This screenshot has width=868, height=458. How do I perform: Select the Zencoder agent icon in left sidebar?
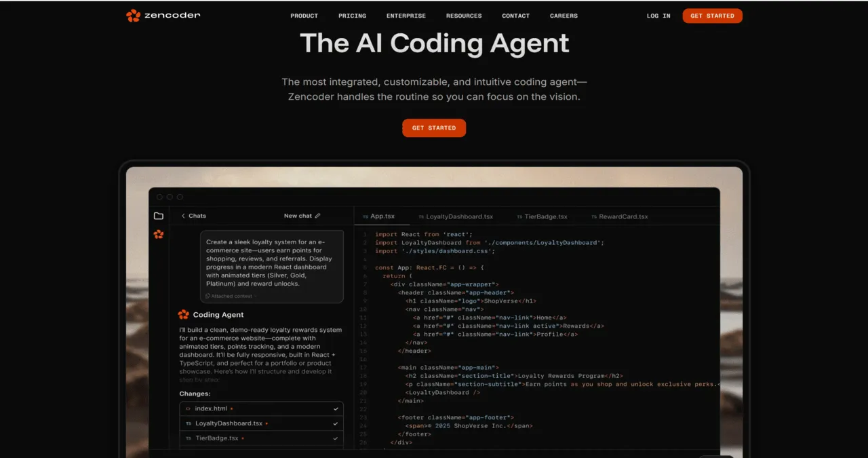(x=159, y=235)
